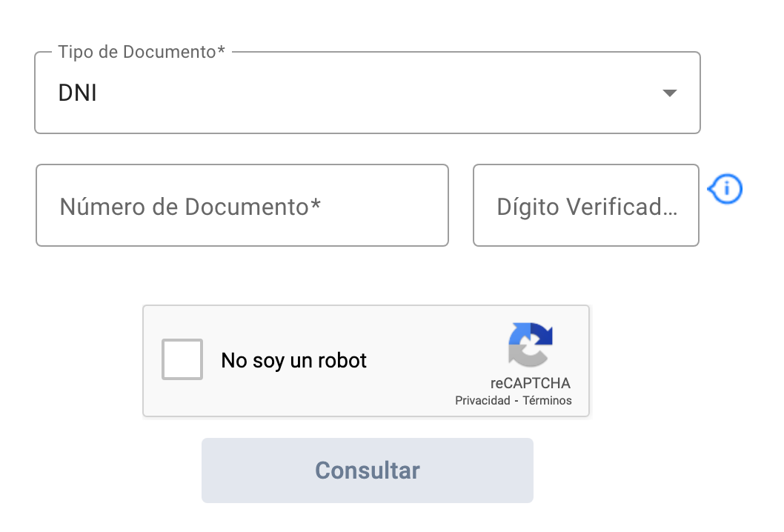Focus the Número de Documento input field
784x532 pixels.
(x=242, y=205)
